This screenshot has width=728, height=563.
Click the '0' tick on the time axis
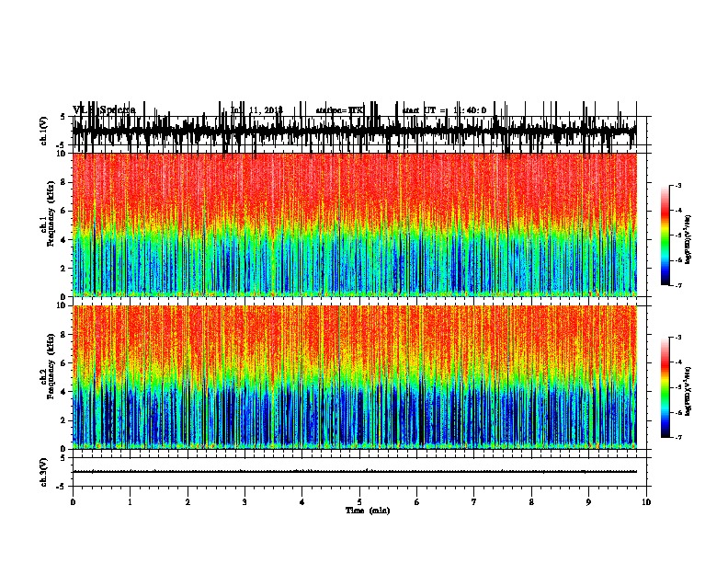[x=73, y=502]
